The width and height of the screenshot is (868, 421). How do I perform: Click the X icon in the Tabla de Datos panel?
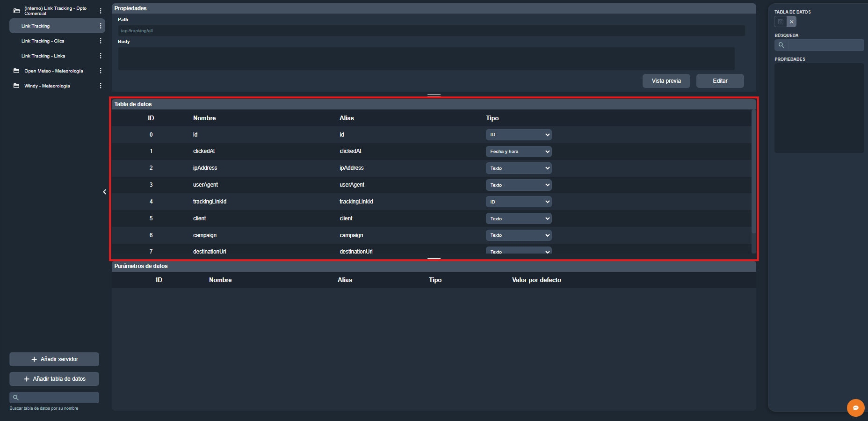pyautogui.click(x=791, y=22)
